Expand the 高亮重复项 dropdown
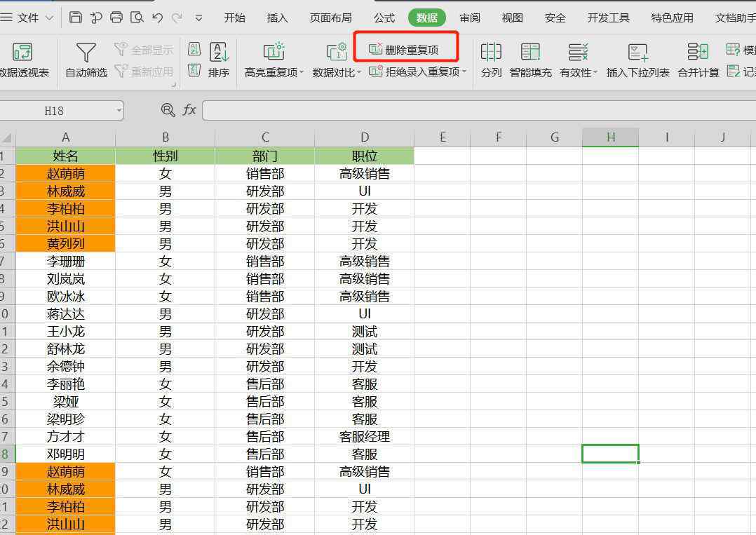The image size is (756, 535). 302,72
